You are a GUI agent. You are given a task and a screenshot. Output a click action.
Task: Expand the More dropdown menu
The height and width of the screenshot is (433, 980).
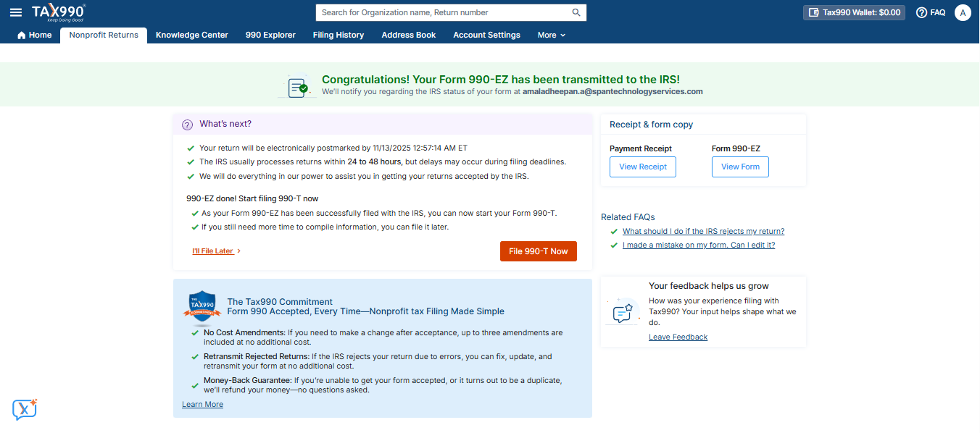(552, 35)
